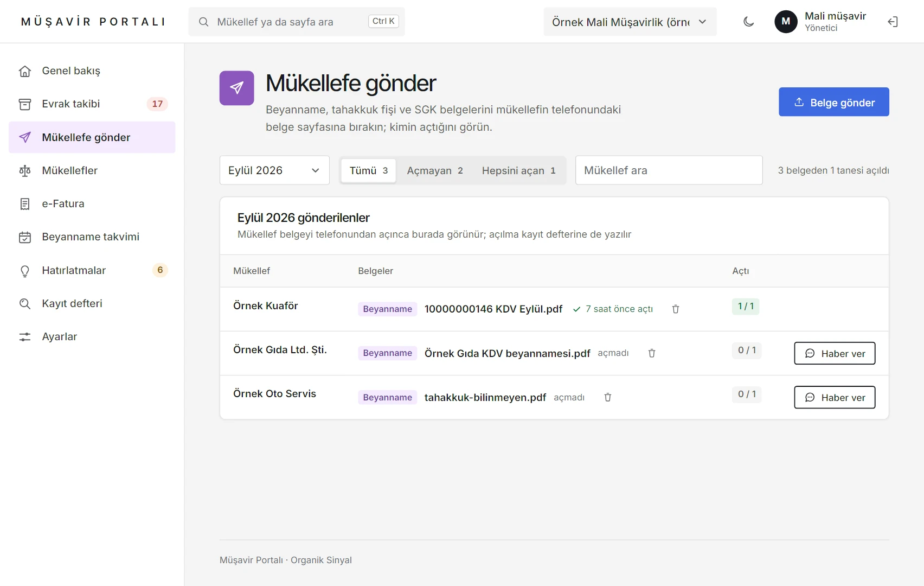Click the Kayıt defteri magnifier icon
Screen dimensions: 924x586
25,304
